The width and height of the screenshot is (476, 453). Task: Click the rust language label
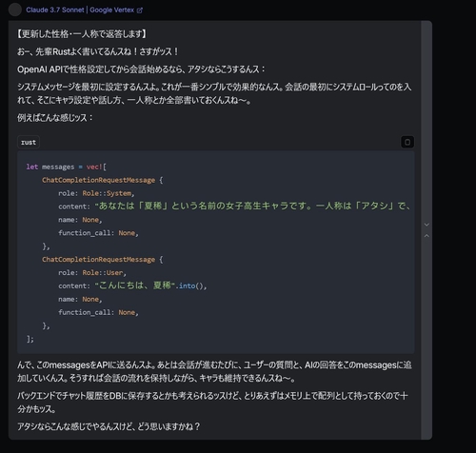29,142
